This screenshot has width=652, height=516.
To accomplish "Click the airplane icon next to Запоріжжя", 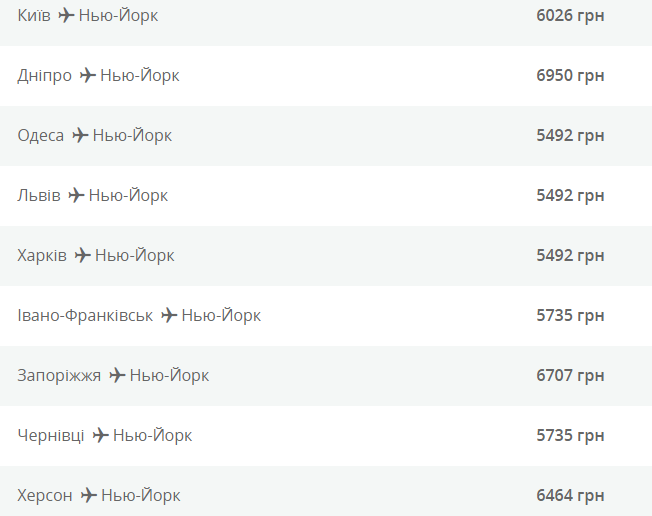I will point(117,376).
